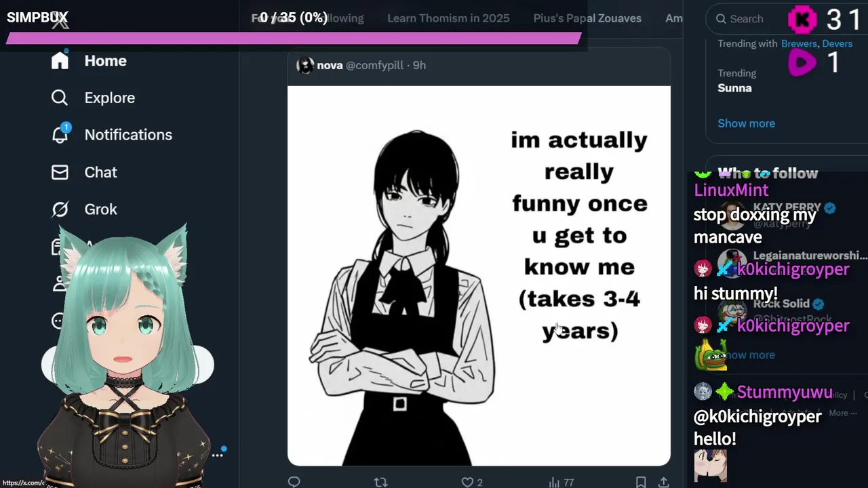Viewport: 868px width, 488px height.
Task: Switch to Pius's Papal Zouaves tab
Action: (587, 18)
